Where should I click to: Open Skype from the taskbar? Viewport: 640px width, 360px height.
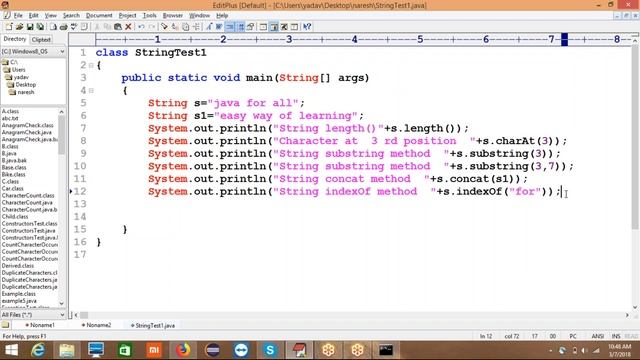(x=270, y=350)
